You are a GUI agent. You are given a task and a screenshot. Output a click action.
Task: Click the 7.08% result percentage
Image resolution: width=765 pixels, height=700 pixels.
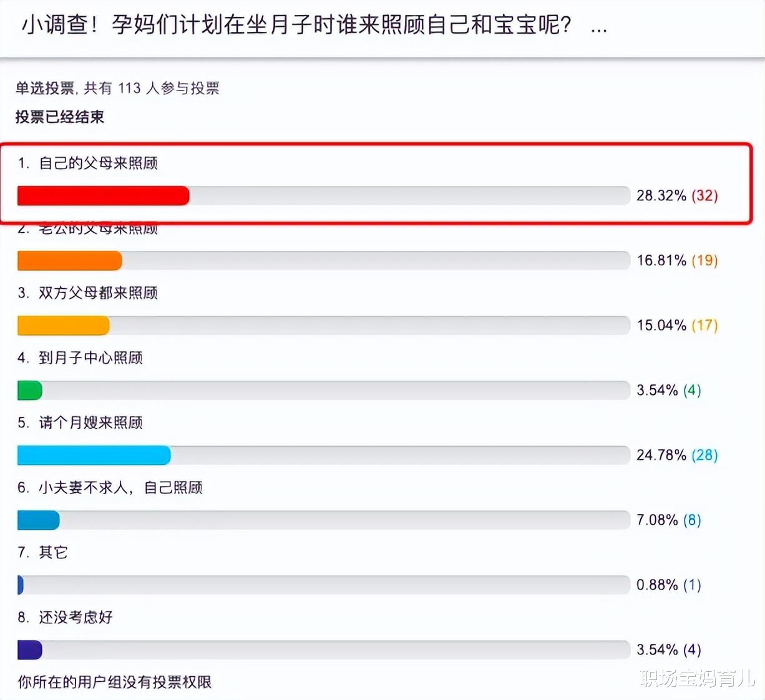point(657,520)
